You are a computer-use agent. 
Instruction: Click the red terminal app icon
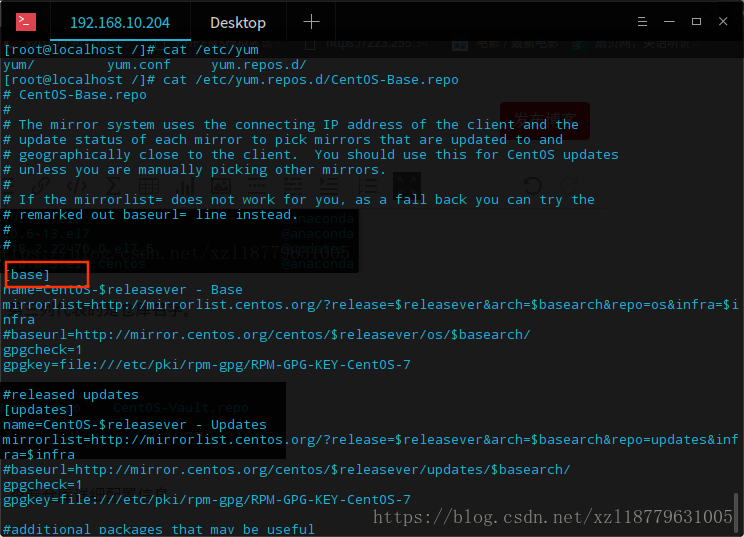pos(26,22)
